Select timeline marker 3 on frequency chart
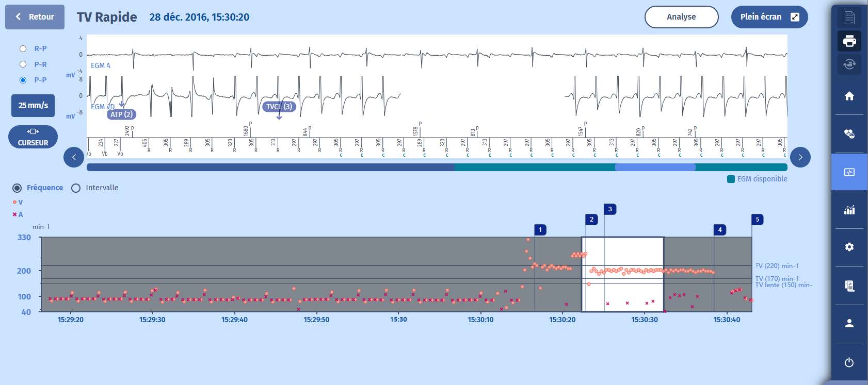The width and height of the screenshot is (868, 385). pyautogui.click(x=610, y=209)
